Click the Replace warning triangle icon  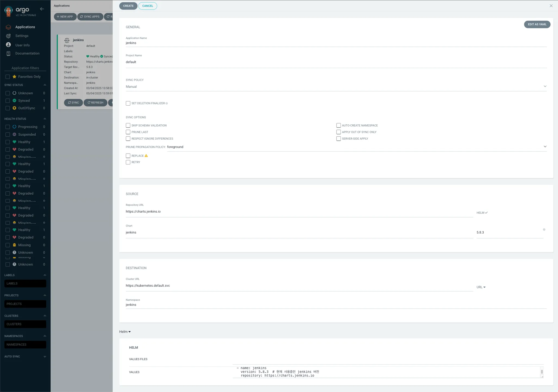coord(146,156)
